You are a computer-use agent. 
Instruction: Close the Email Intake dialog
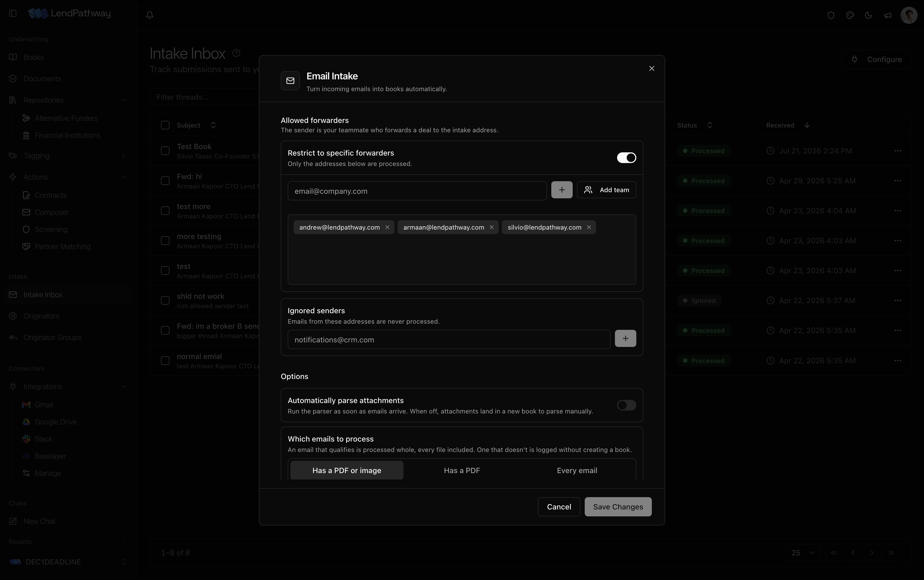(x=652, y=68)
